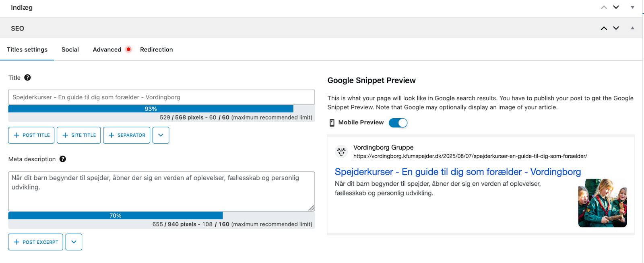Image resolution: width=644 pixels, height=263 pixels.
Task: Click the 93% title length progress bar
Action: [x=151, y=109]
